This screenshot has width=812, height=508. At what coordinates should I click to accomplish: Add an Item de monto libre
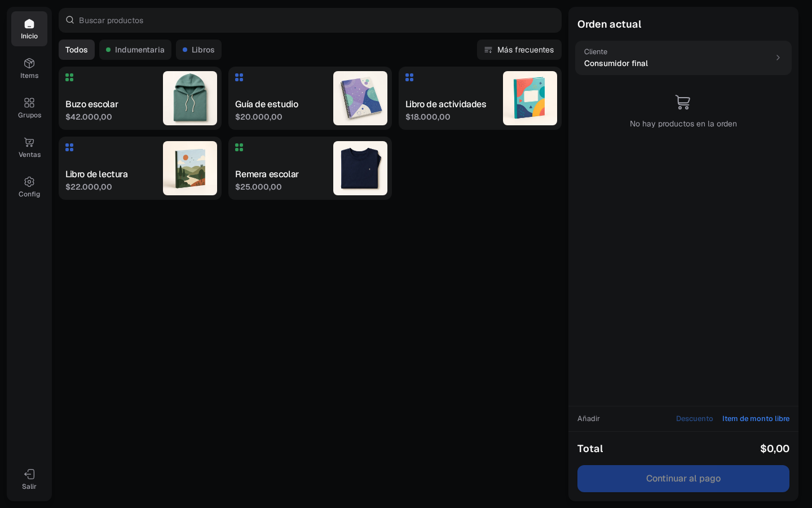pyautogui.click(x=756, y=419)
